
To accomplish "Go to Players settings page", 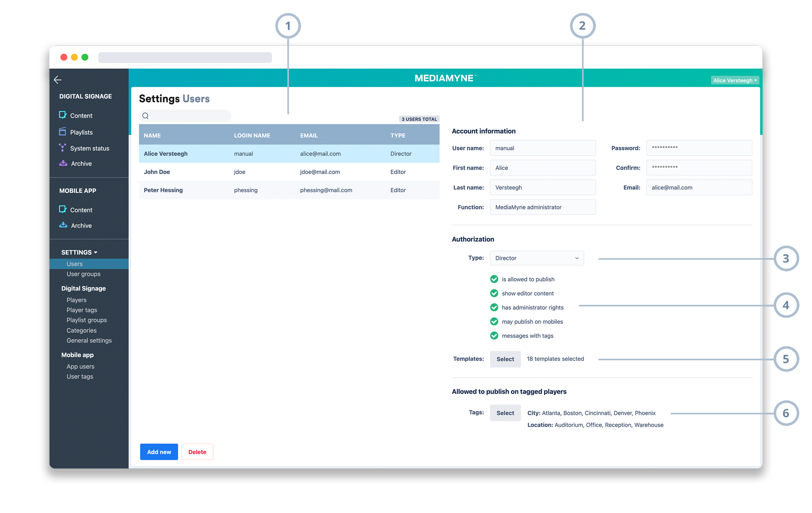I will pos(77,300).
